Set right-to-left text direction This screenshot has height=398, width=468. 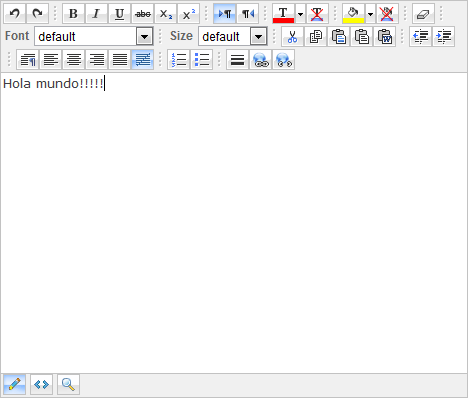(x=248, y=13)
